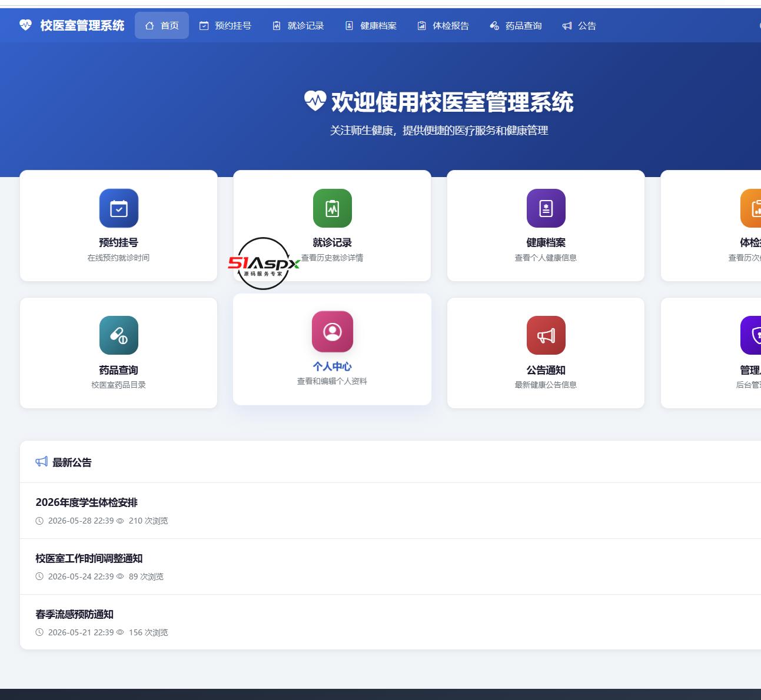The height and width of the screenshot is (700, 761).
Task: Click the megaphone icon beside 公告 nav
Action: 567,25
